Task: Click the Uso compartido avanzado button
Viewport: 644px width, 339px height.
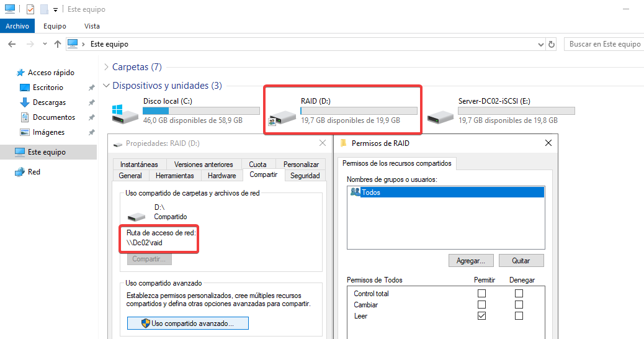Action: click(187, 323)
